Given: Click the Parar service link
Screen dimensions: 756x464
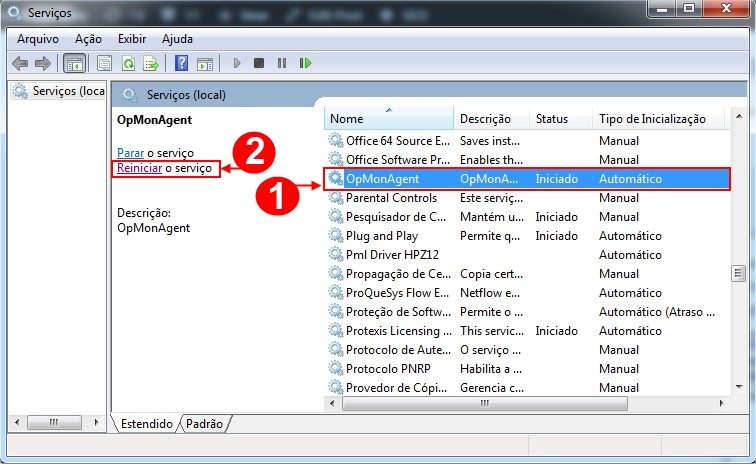Looking at the screenshot, I should click(130, 152).
